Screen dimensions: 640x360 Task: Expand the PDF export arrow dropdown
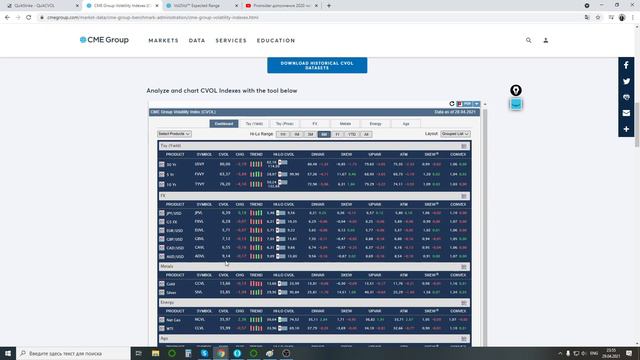(476, 104)
